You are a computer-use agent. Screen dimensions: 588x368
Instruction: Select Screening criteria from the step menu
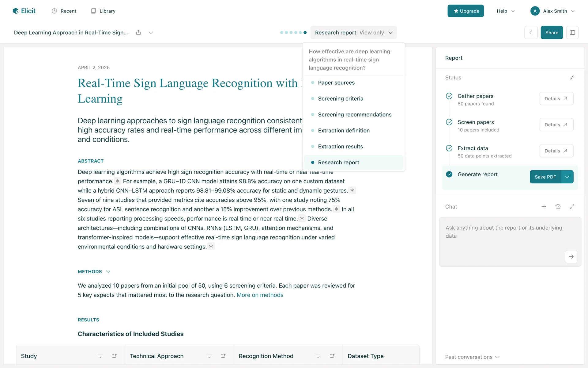point(341,99)
